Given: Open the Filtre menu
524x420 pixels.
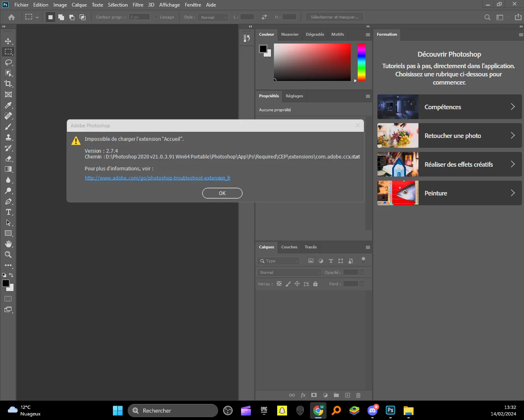Looking at the screenshot, I should 138,5.
